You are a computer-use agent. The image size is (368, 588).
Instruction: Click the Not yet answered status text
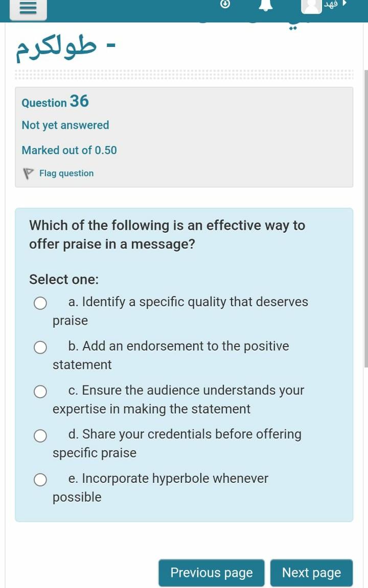pyautogui.click(x=65, y=125)
